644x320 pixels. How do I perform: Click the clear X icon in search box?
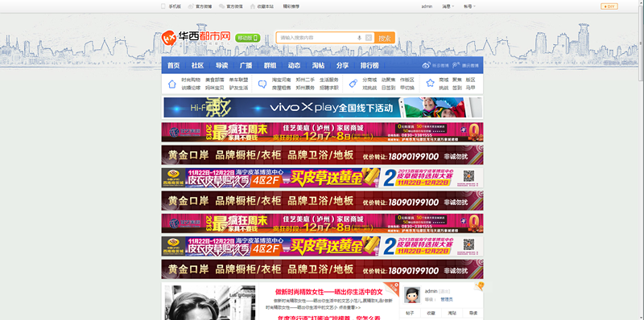point(369,38)
